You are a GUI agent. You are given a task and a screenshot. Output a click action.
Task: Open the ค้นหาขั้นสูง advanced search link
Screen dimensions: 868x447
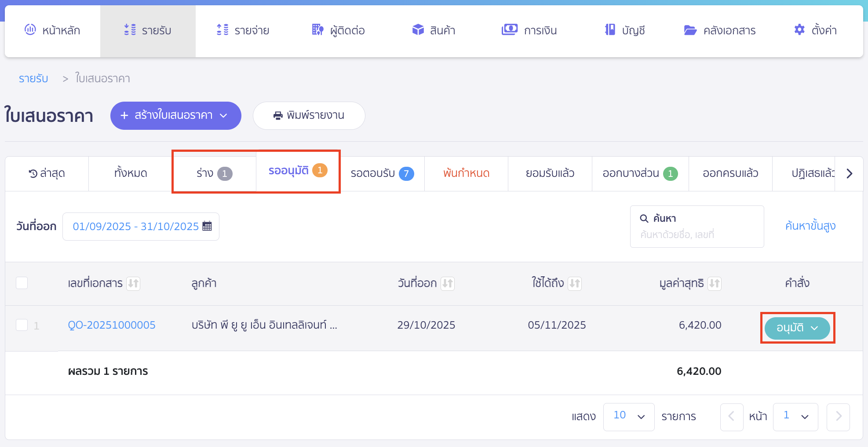pyautogui.click(x=810, y=226)
